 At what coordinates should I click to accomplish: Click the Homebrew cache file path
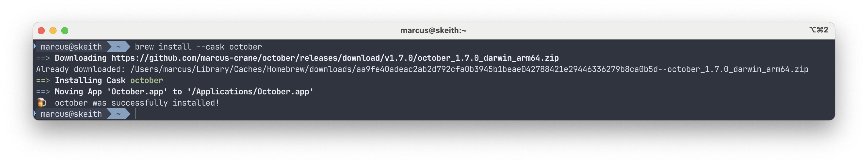[469, 69]
